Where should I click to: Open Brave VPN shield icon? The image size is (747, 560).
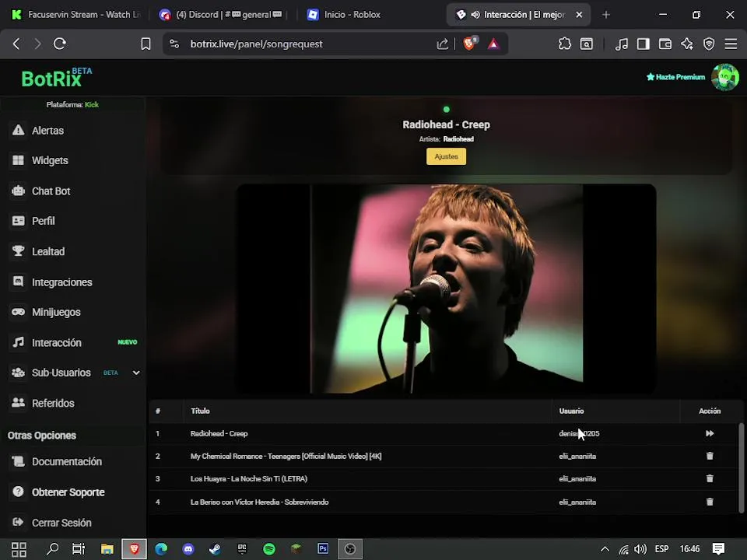tap(709, 44)
